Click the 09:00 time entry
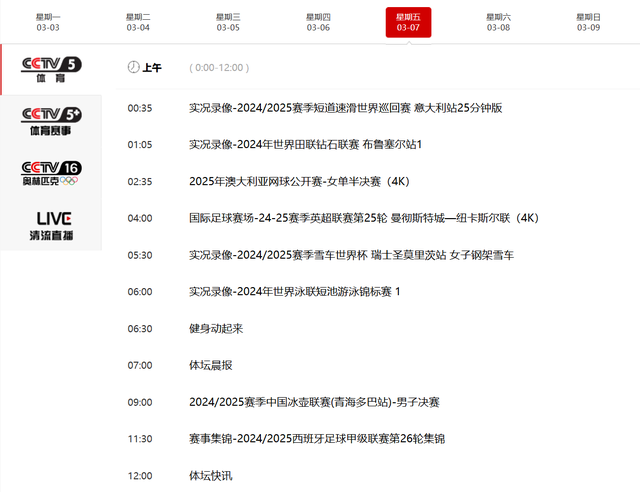Screen dimensions: 640x492 pos(140,402)
